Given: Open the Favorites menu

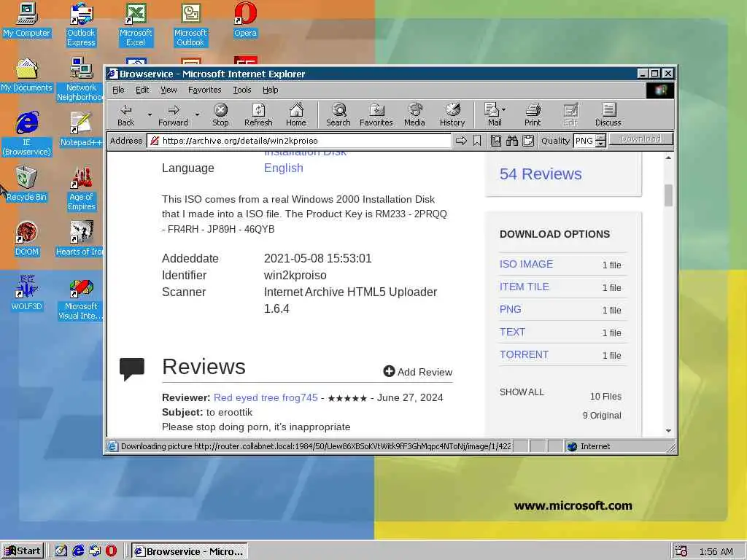Looking at the screenshot, I should pos(204,90).
